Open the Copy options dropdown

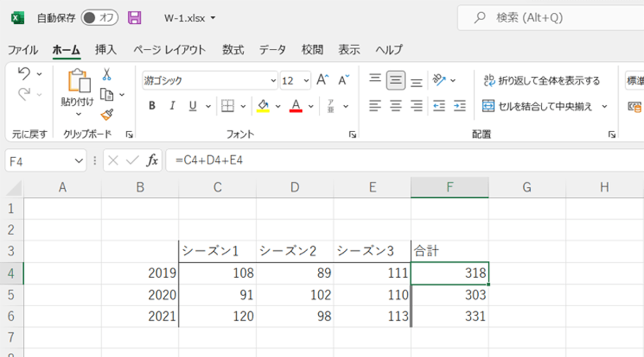[x=122, y=95]
